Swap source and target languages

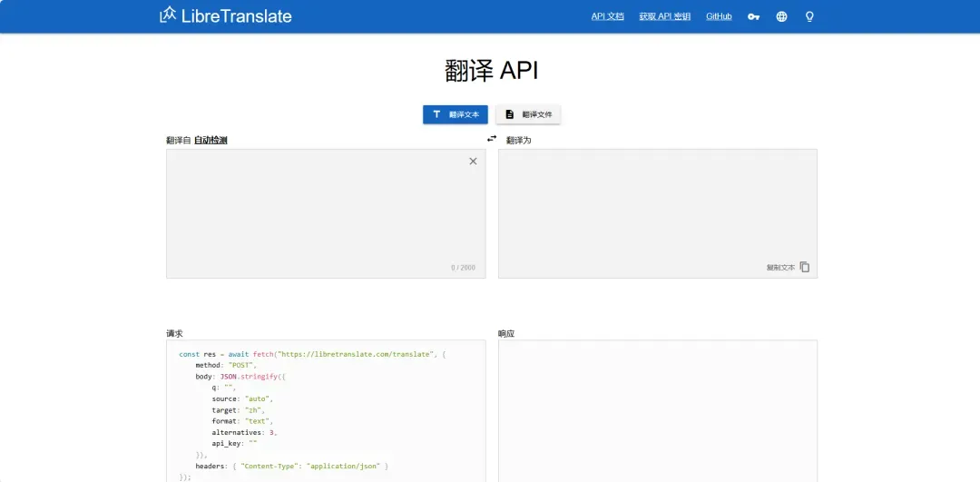click(x=492, y=139)
